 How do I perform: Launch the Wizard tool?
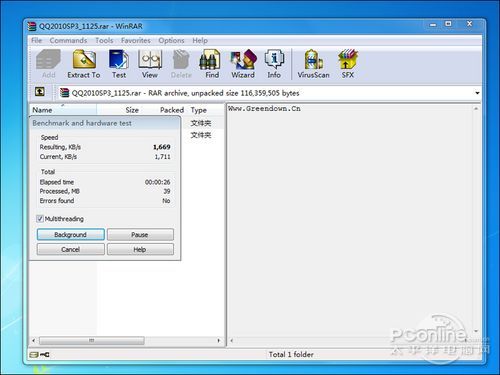(243, 64)
